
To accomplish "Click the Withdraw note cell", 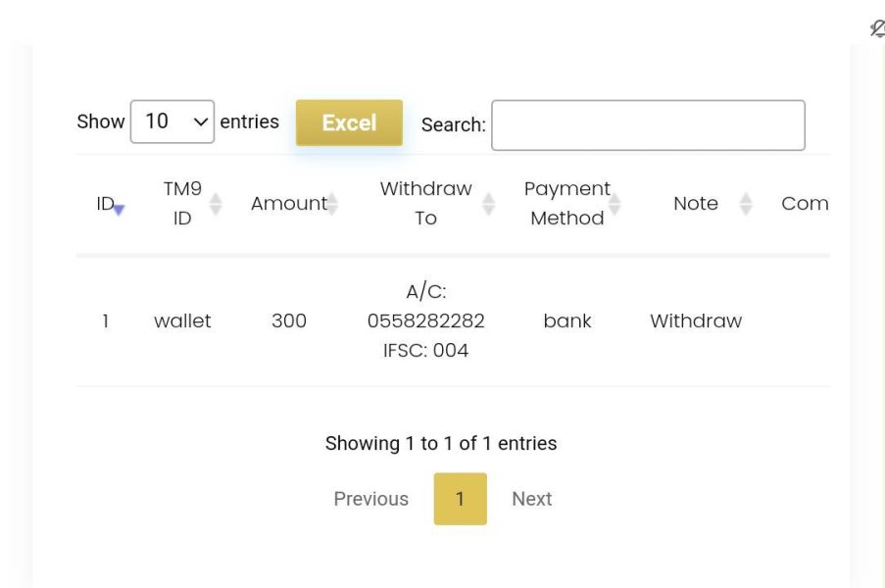I will [696, 320].
